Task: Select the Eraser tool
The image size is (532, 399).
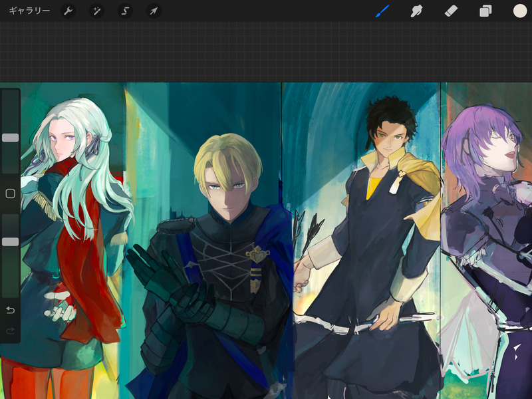Action: [451, 11]
